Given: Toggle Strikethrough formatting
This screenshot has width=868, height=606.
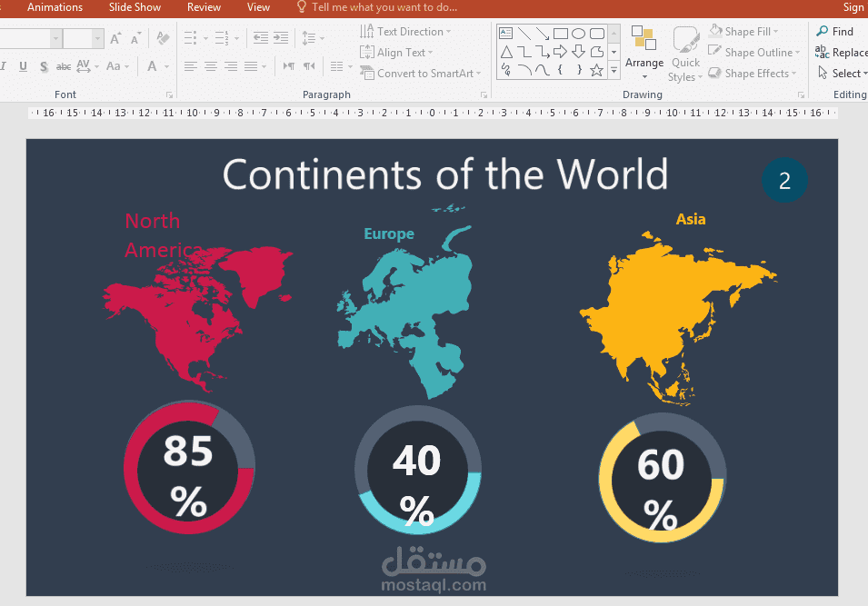Looking at the screenshot, I should click(x=64, y=66).
